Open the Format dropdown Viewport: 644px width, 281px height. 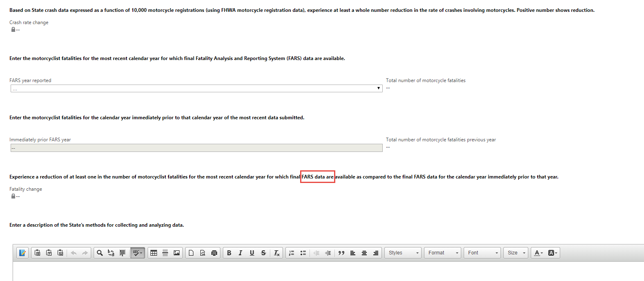[x=443, y=253]
